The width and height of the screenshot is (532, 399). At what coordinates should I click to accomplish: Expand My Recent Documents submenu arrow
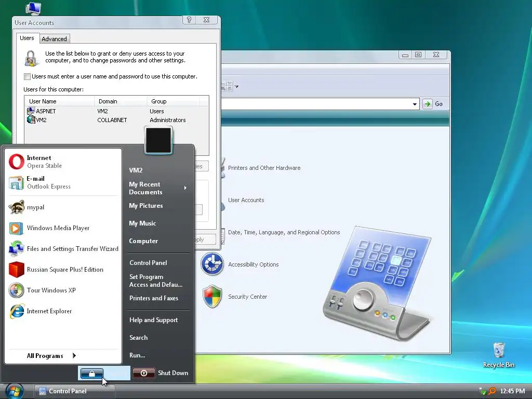[x=185, y=188]
